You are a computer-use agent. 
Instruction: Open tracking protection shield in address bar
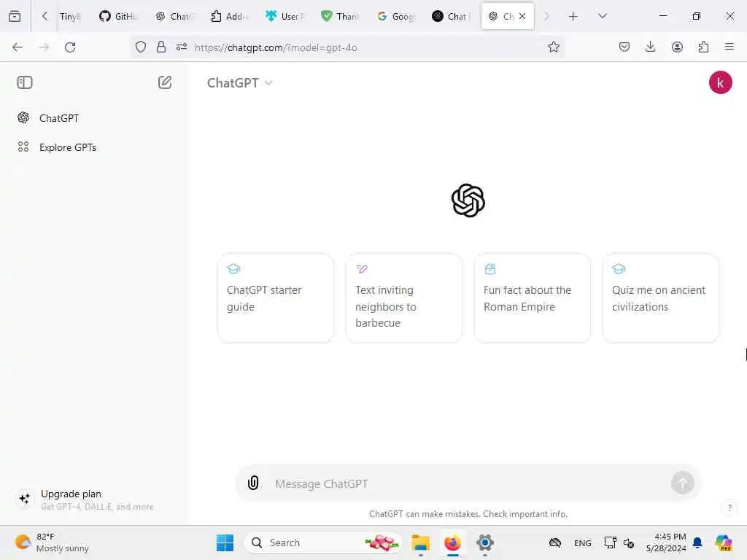pyautogui.click(x=141, y=47)
